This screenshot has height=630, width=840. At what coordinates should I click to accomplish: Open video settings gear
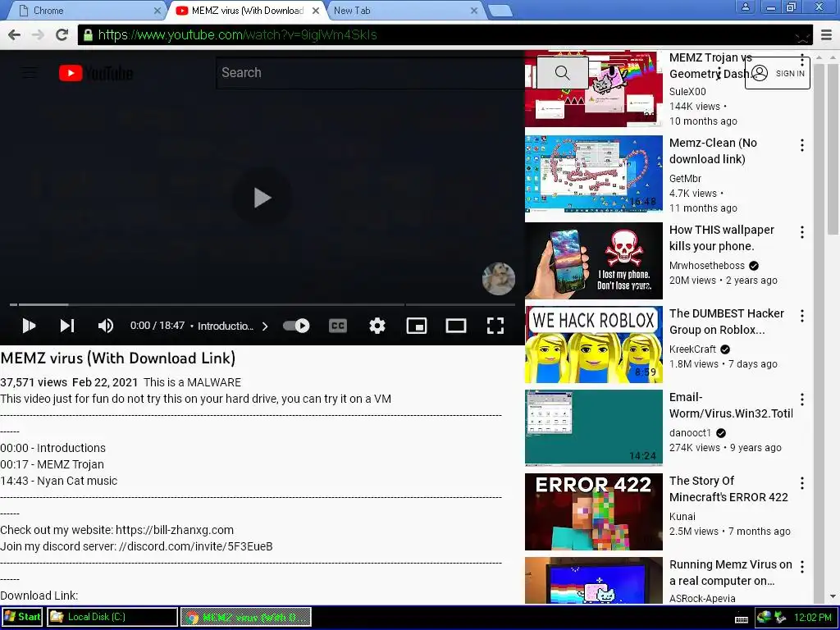click(377, 326)
